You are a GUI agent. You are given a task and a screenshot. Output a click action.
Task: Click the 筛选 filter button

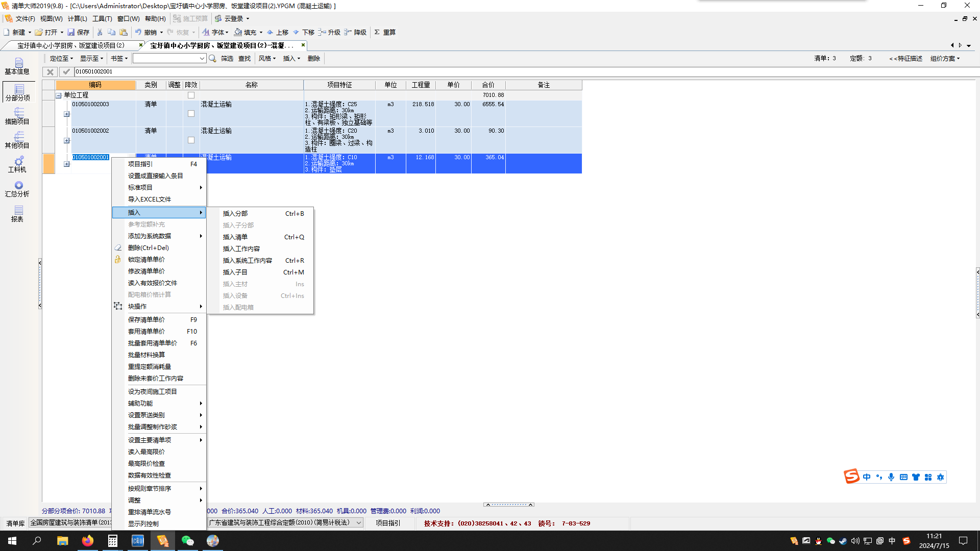227,59
